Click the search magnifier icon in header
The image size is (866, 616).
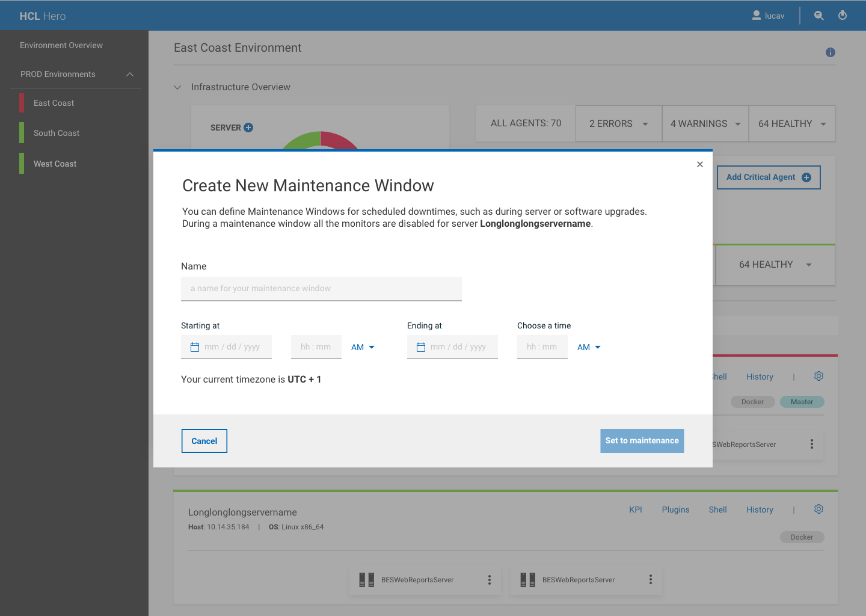818,16
